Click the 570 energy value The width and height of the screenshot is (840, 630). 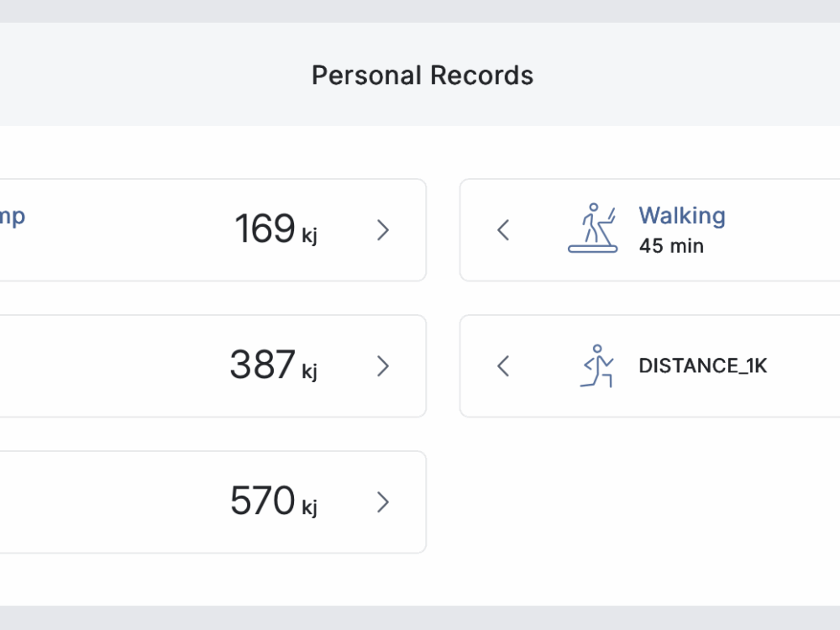tap(262, 501)
